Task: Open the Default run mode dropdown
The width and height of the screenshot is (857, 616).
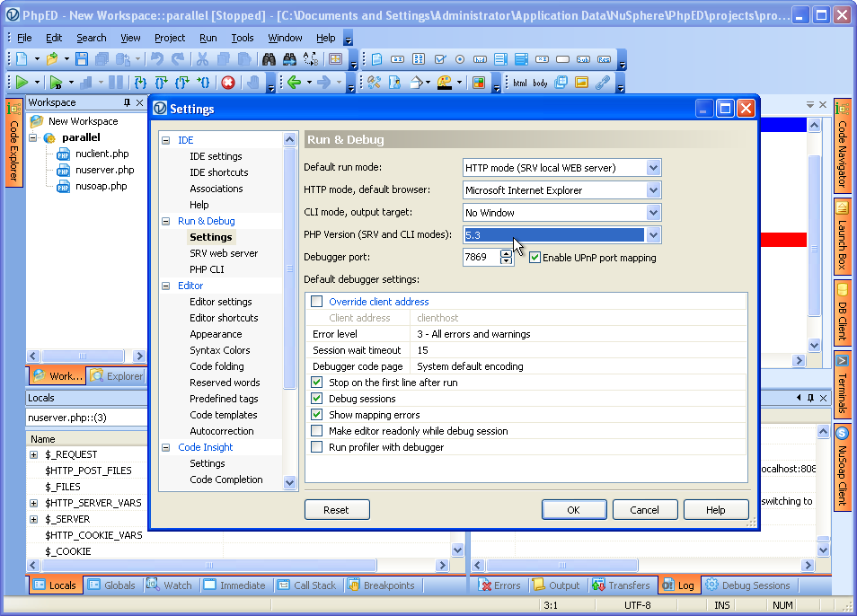Action: tap(653, 167)
